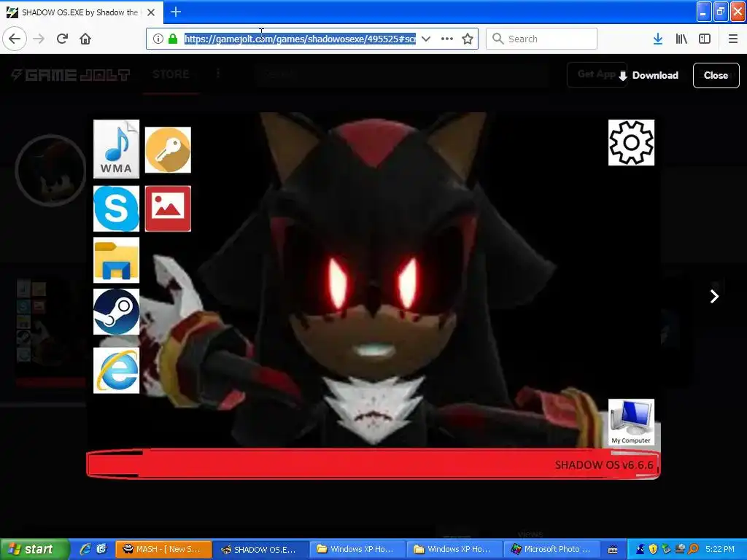747x560 pixels.
Task: Focus the browser Search box
Action: pos(542,39)
